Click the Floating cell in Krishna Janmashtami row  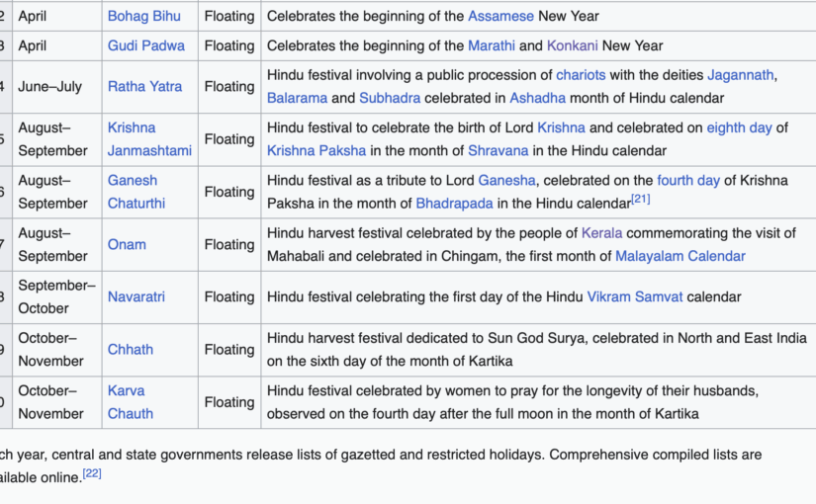click(x=229, y=139)
